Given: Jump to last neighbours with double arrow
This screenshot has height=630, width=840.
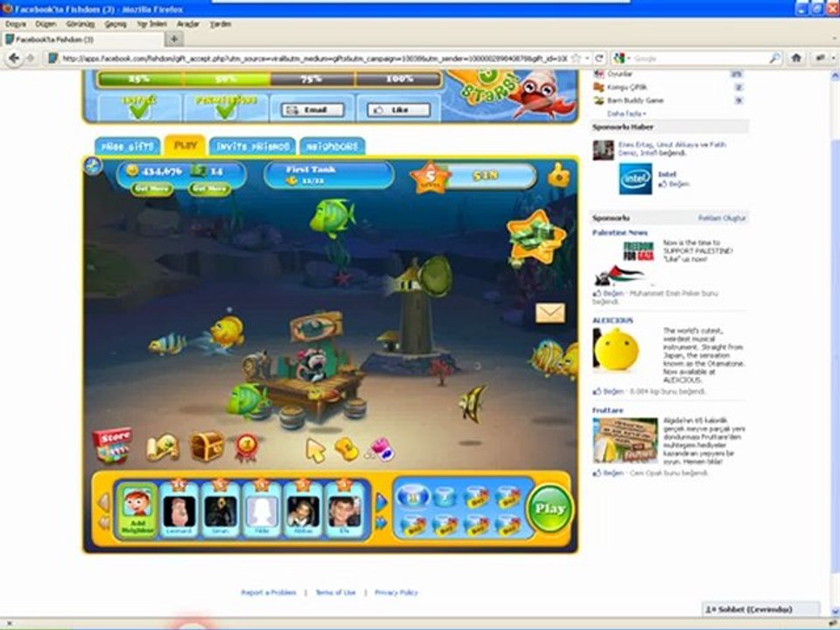Looking at the screenshot, I should click(x=381, y=522).
